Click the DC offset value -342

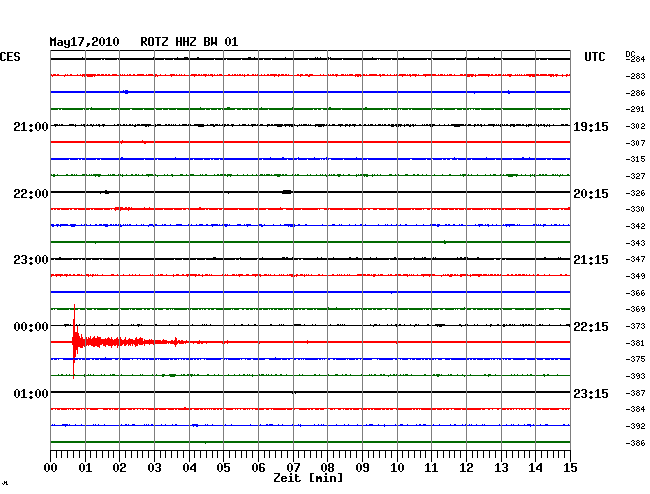635,226
